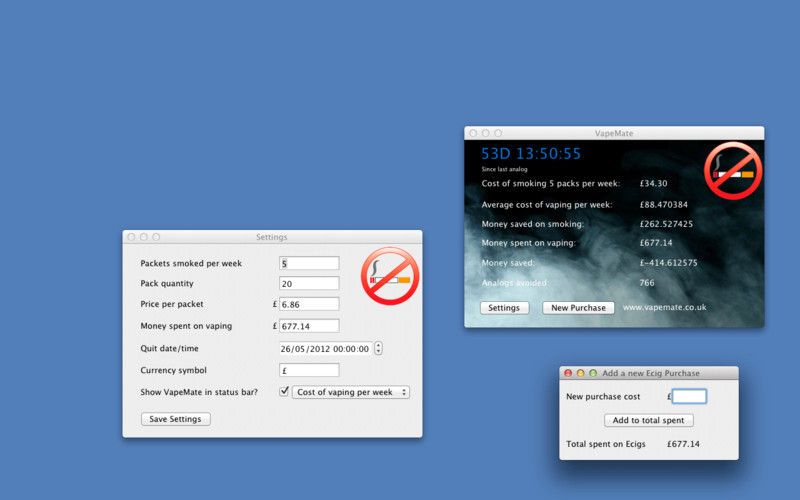800x500 pixels.
Task: Open Settings from the VapeMate window
Action: coord(504,308)
